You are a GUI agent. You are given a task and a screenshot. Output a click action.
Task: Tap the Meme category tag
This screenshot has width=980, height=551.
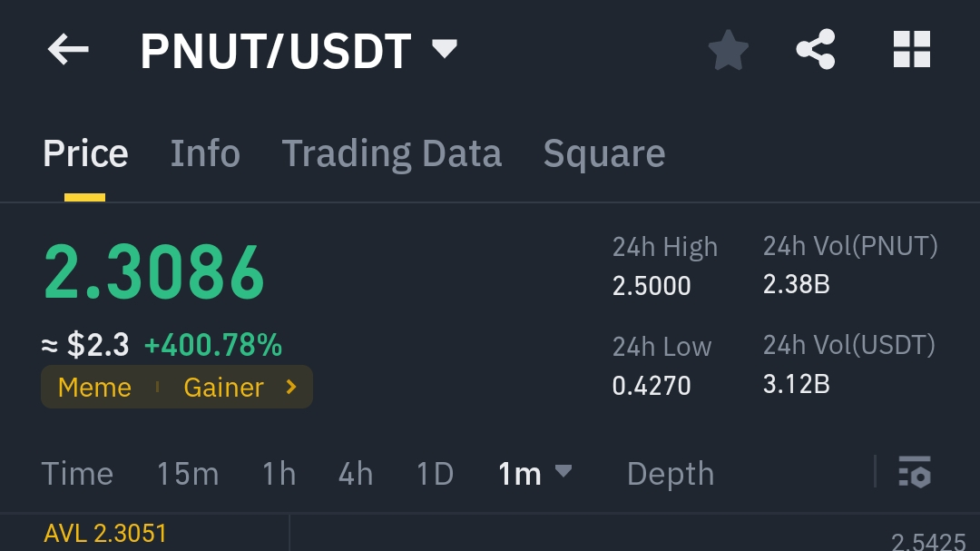pos(94,387)
